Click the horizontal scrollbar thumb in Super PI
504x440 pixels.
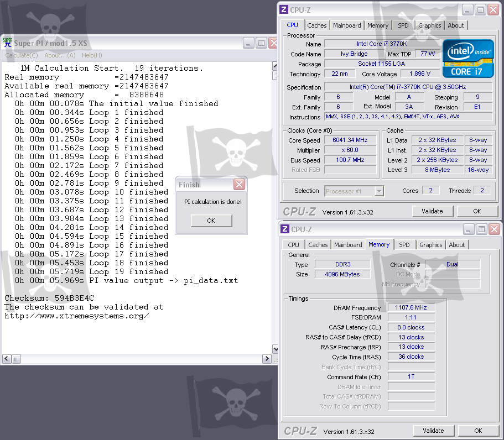(17, 359)
